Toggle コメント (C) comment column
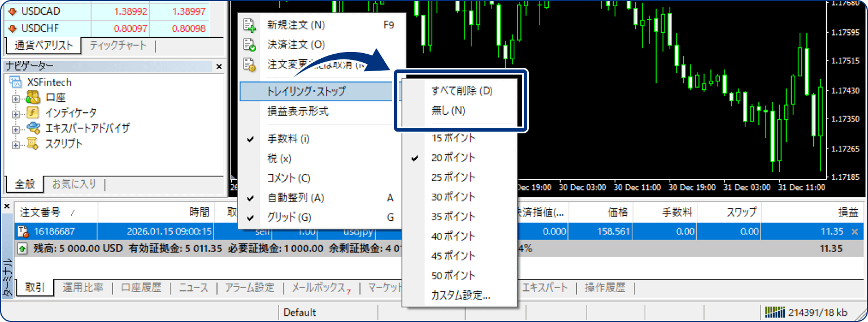Image resolution: width=868 pixels, height=322 pixels. tap(321, 179)
